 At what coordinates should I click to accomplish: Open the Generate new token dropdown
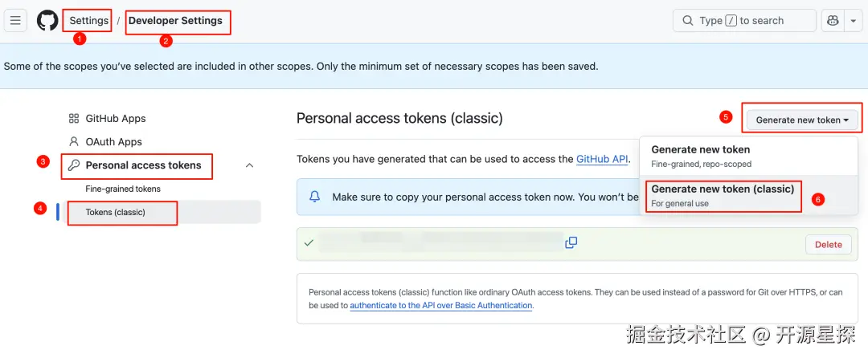802,120
